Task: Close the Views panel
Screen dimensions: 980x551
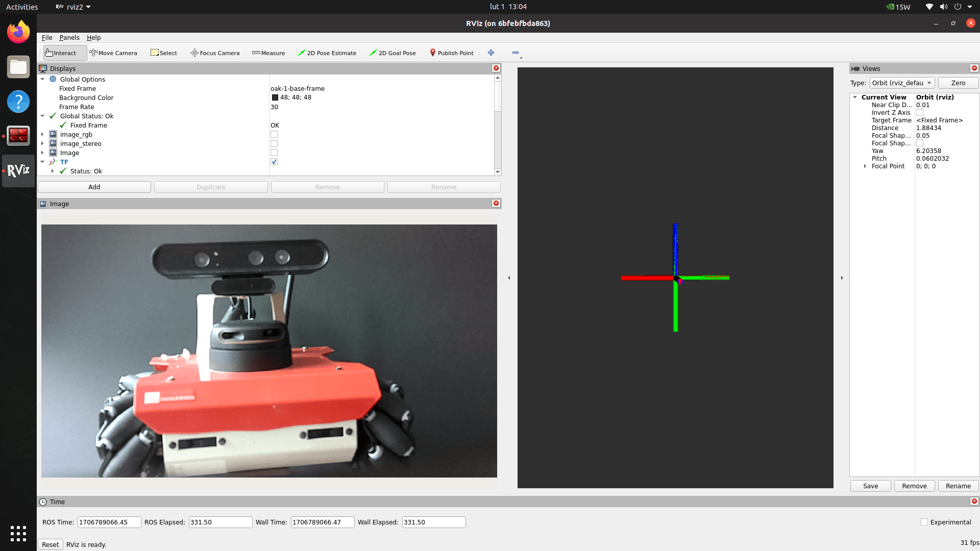Action: pyautogui.click(x=974, y=68)
